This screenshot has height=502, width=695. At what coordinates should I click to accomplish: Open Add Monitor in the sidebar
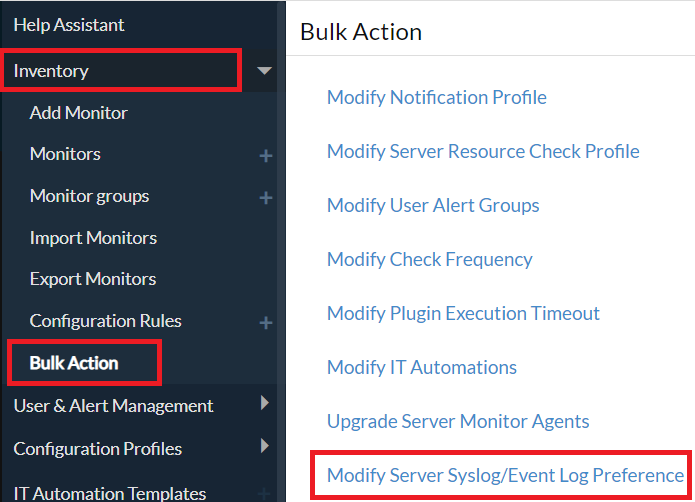point(79,113)
